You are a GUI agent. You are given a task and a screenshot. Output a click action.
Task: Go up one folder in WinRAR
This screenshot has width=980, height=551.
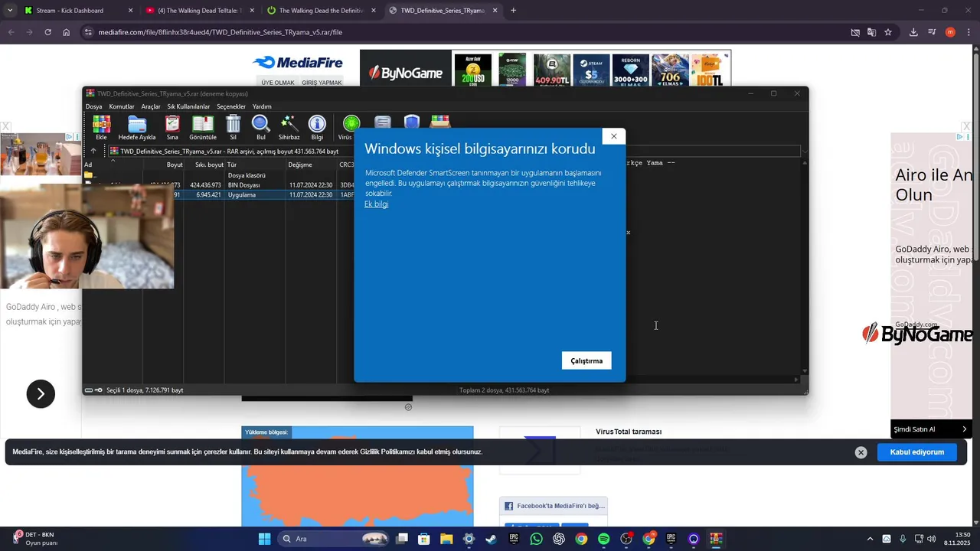(93, 152)
